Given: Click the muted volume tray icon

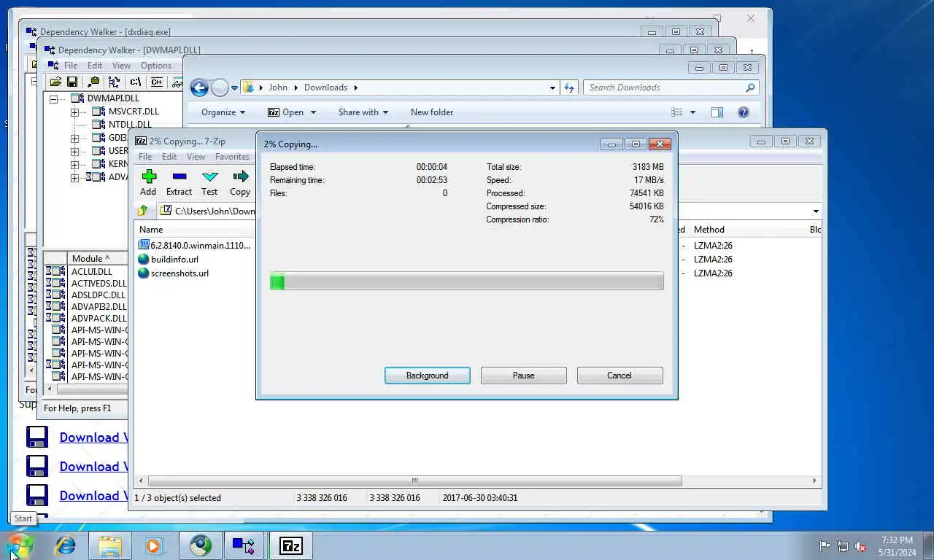Looking at the screenshot, I should point(860,545).
